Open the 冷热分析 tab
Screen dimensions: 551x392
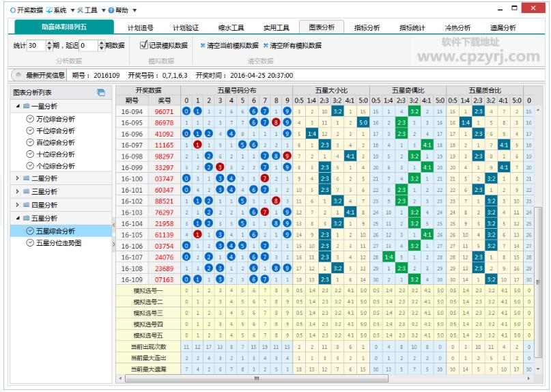tap(457, 28)
